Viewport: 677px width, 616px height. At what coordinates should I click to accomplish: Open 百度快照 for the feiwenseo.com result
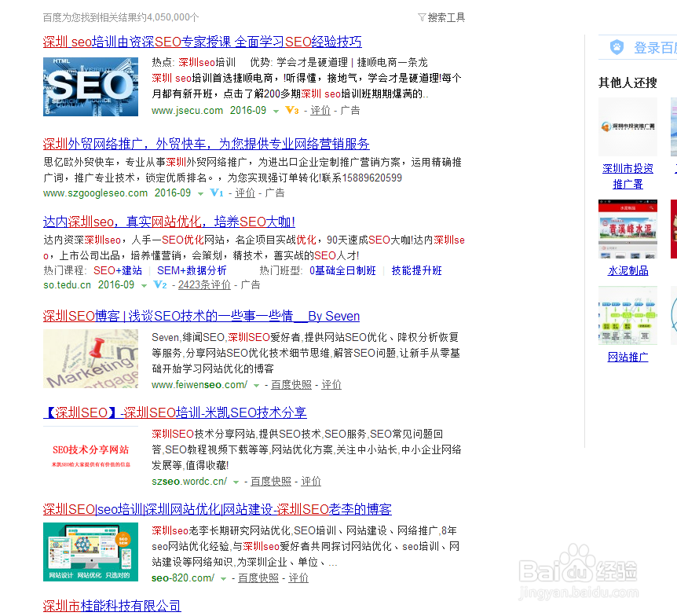[x=291, y=385]
